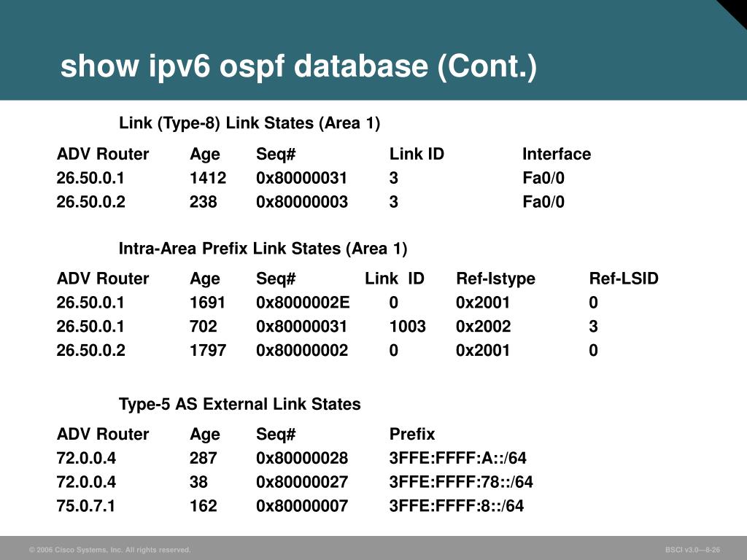Viewport: 747px width, 560px height.
Task: Select Age value 38
Action: point(198,482)
